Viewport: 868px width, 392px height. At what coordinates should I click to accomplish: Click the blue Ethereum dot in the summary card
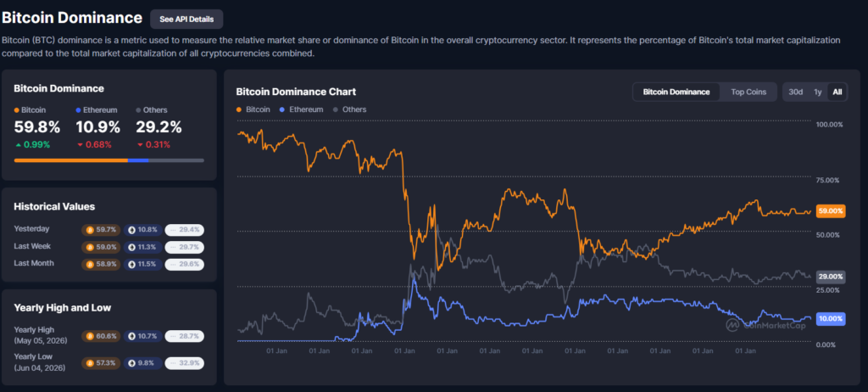pos(78,110)
